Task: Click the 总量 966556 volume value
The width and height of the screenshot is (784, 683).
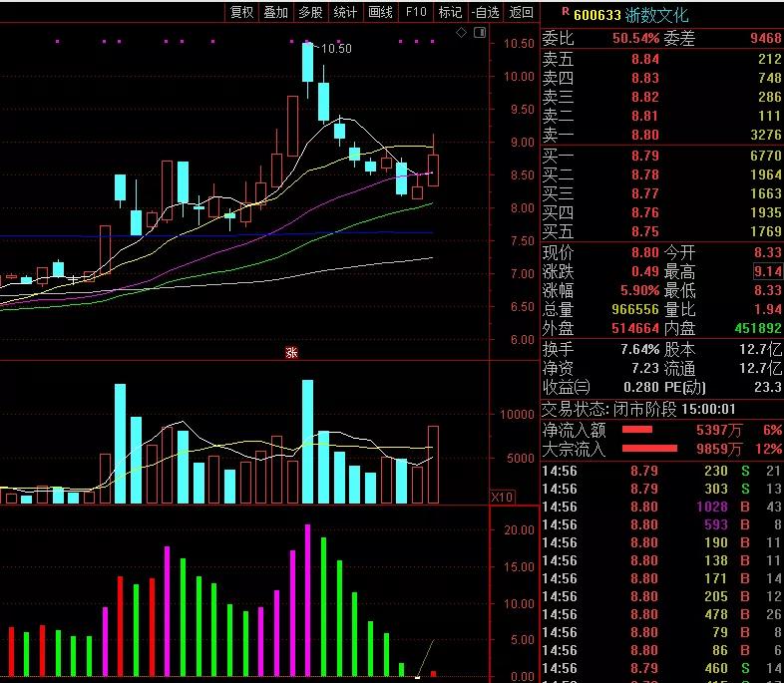Action: (x=635, y=309)
